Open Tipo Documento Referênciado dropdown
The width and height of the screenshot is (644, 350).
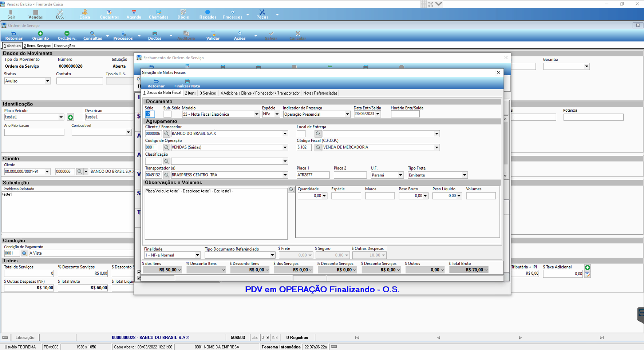point(272,255)
